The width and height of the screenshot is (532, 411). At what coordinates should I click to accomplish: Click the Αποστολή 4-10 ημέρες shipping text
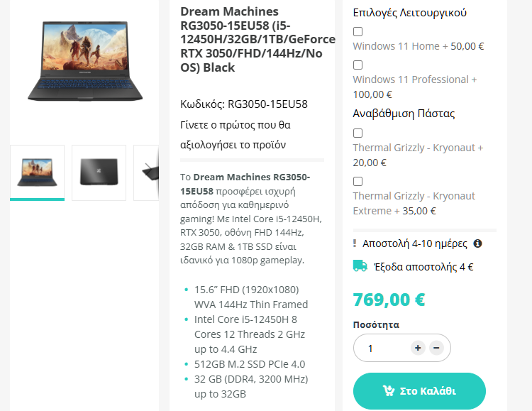[415, 243]
